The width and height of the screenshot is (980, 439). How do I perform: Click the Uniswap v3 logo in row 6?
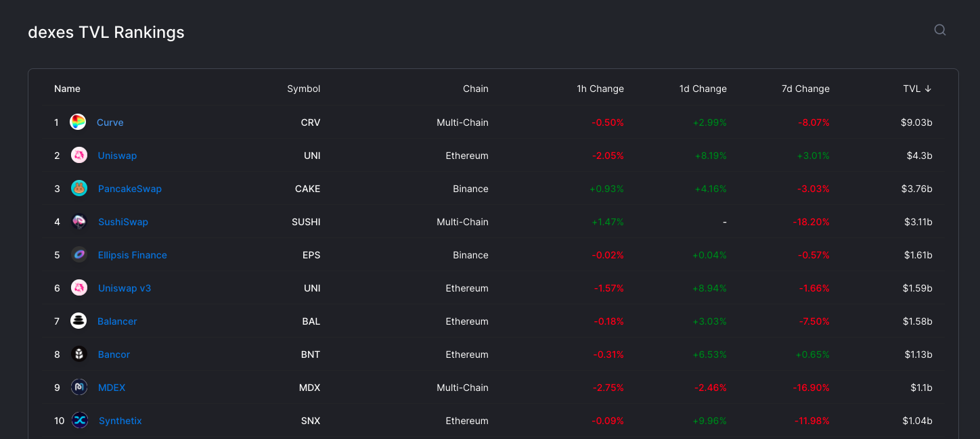coord(79,288)
